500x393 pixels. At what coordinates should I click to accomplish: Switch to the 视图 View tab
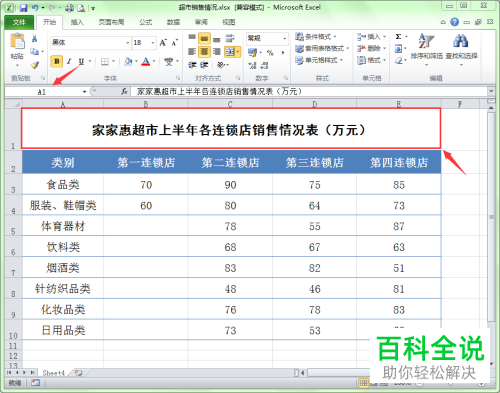[x=229, y=22]
